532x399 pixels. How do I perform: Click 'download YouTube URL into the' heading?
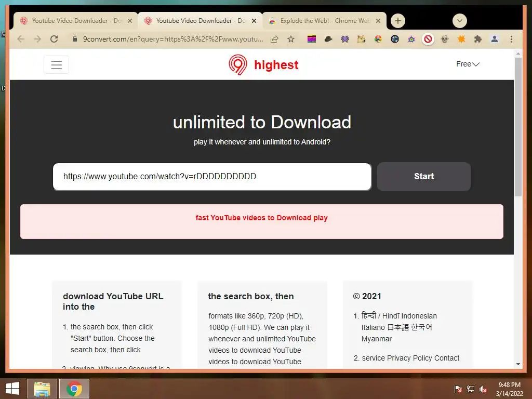tap(113, 301)
